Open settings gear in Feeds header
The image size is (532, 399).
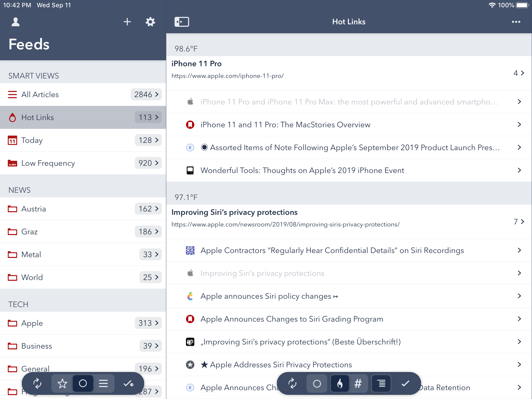click(150, 22)
